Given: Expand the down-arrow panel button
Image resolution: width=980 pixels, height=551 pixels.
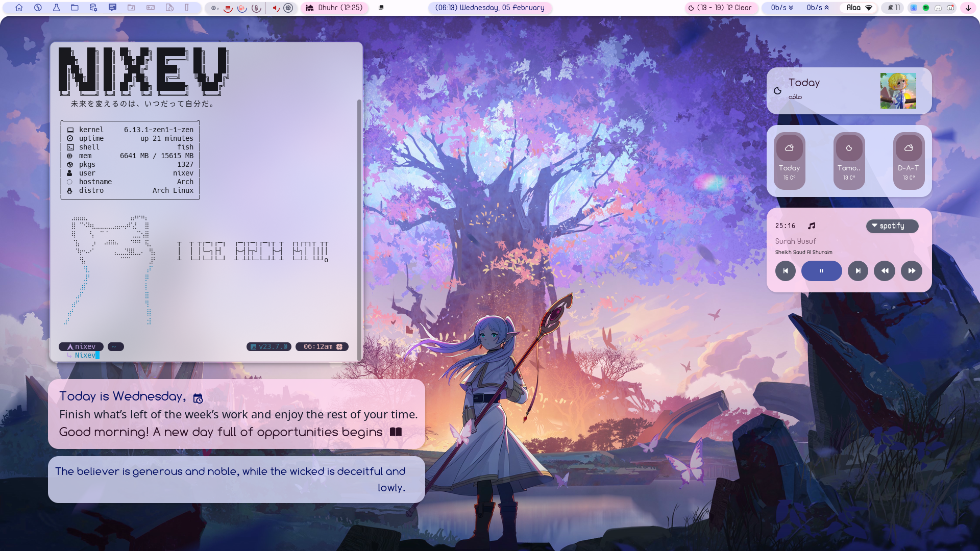Looking at the screenshot, I should tap(968, 8).
